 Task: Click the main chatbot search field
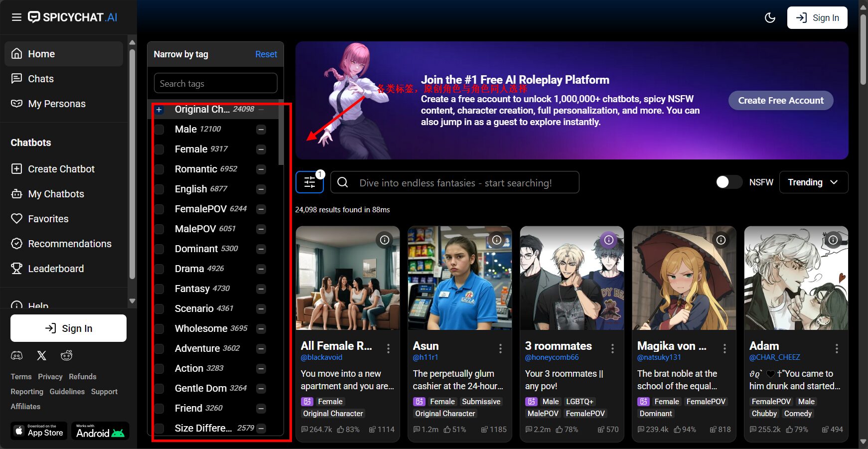(x=454, y=182)
